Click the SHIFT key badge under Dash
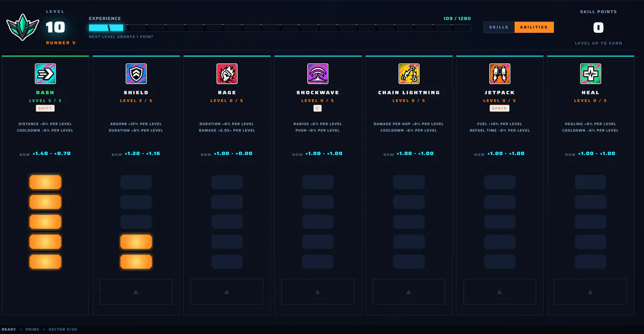Screen dimensions: 644x334 (x=45, y=108)
